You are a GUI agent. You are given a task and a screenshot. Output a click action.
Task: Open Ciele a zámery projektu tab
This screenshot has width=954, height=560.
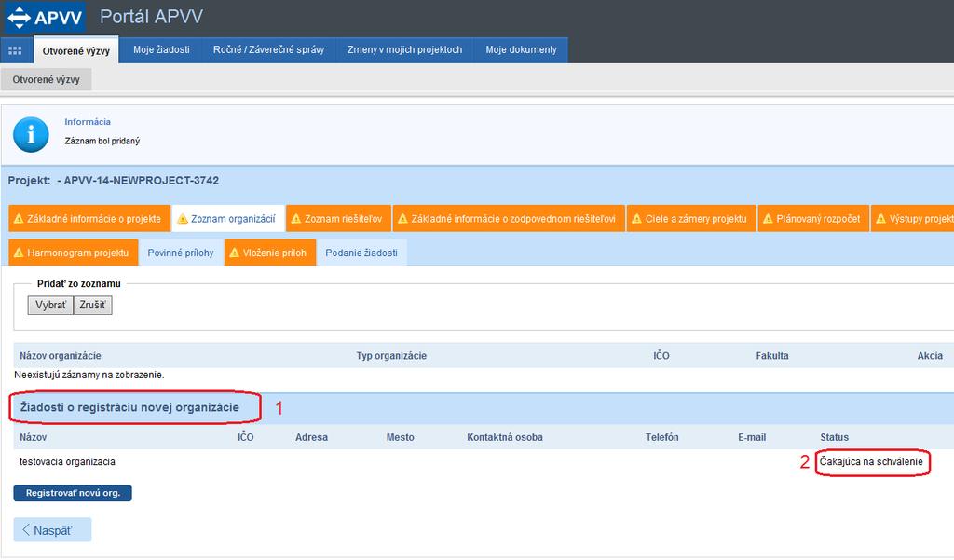[691, 219]
